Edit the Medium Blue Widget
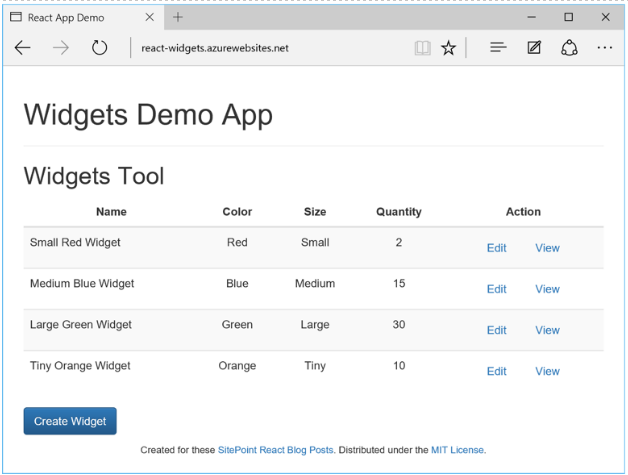 coord(496,289)
